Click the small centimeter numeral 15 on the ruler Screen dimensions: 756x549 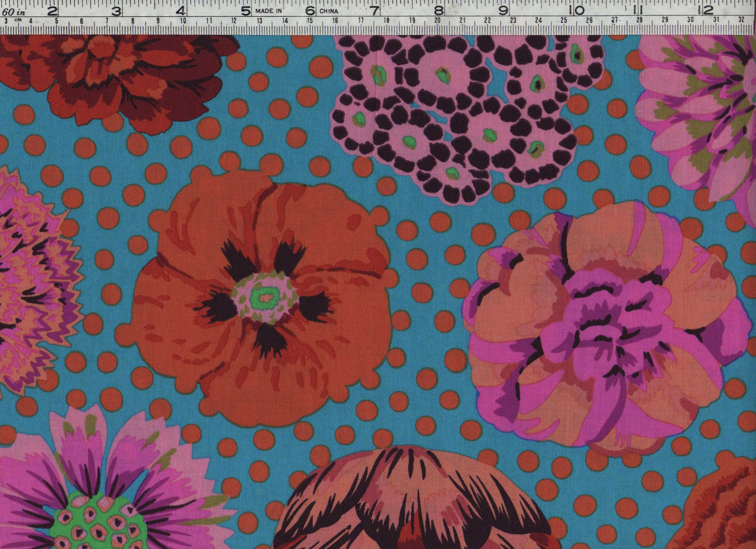310,20
